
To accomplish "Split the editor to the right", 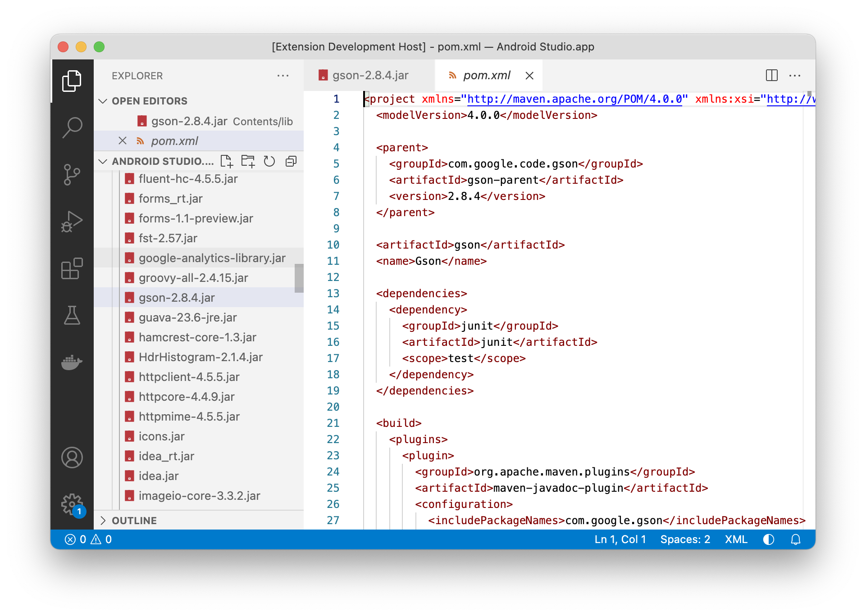I will (771, 75).
